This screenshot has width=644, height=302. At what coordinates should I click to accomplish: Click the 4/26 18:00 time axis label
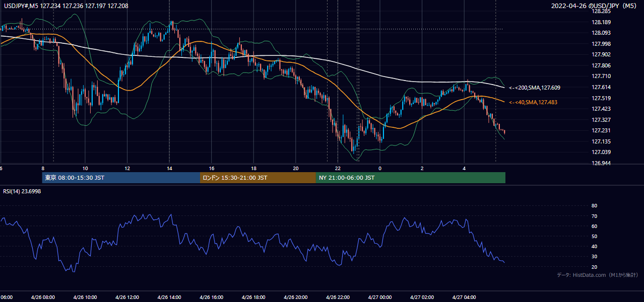click(253, 297)
